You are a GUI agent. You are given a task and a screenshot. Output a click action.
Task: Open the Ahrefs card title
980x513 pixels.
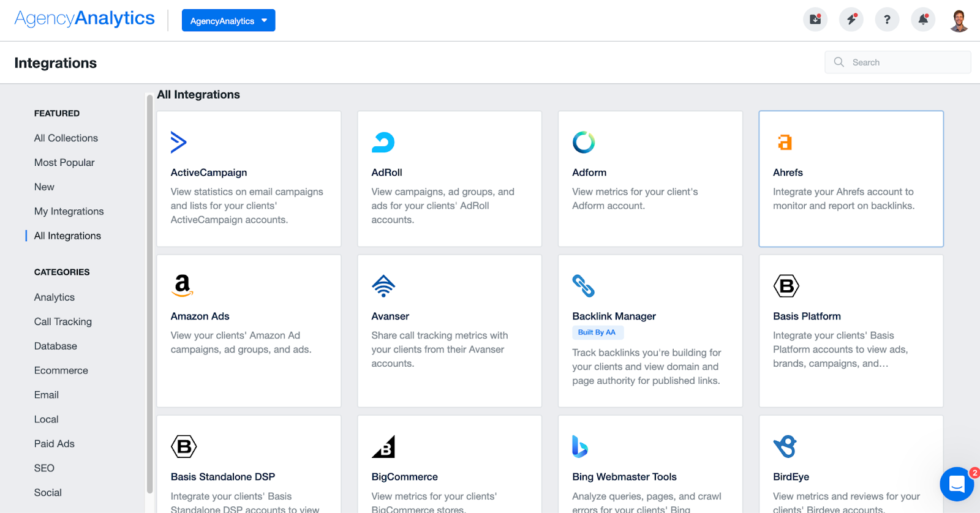[x=788, y=173]
